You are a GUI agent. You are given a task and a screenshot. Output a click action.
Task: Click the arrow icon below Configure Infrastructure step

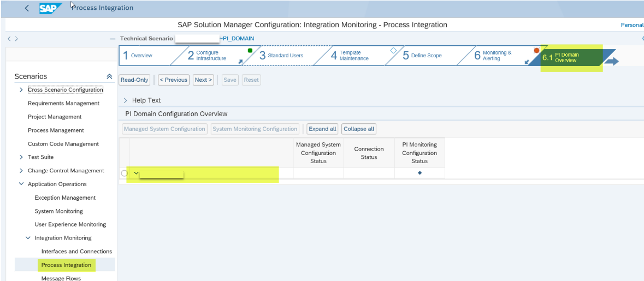pos(240,62)
